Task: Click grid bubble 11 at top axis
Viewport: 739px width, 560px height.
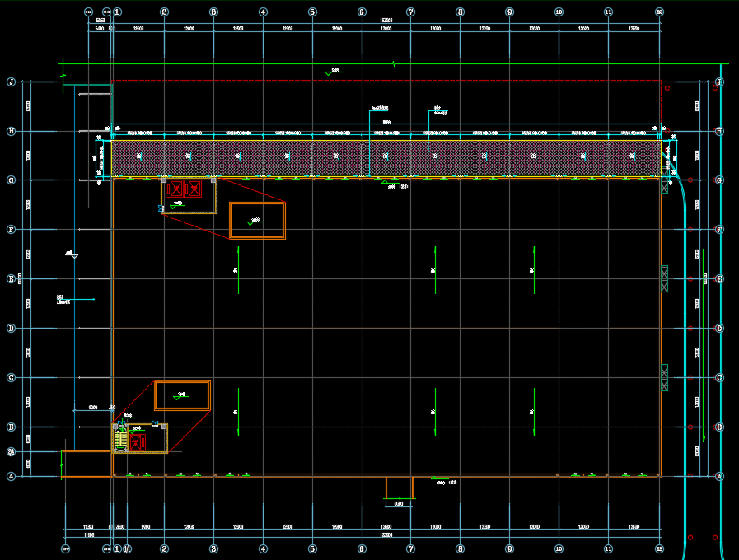Action: point(608,12)
